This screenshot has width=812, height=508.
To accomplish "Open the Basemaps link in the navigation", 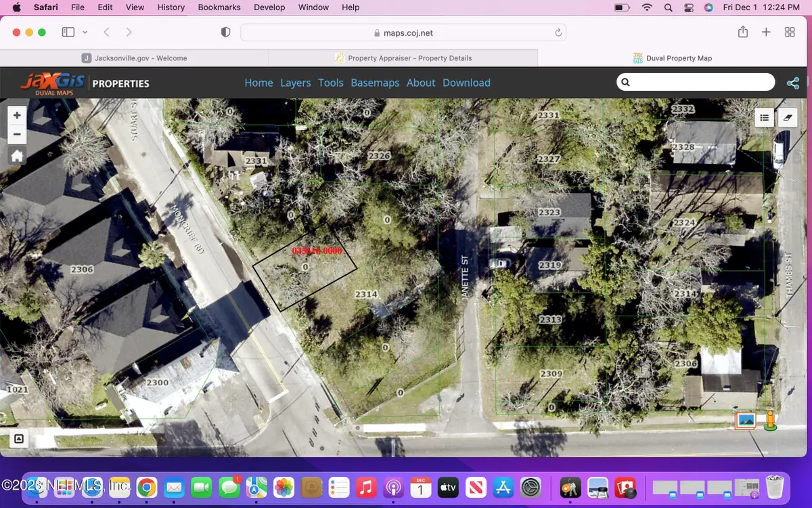I will [375, 83].
